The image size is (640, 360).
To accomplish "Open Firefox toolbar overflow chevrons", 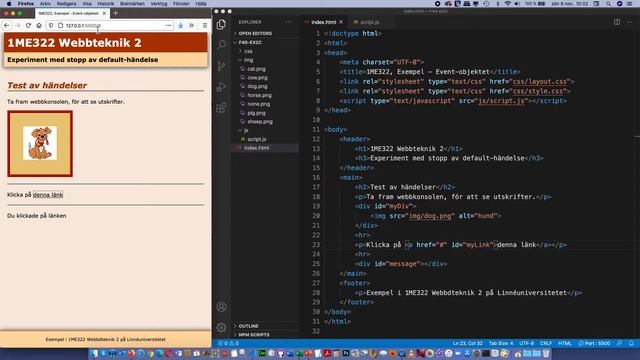I will (x=191, y=25).
